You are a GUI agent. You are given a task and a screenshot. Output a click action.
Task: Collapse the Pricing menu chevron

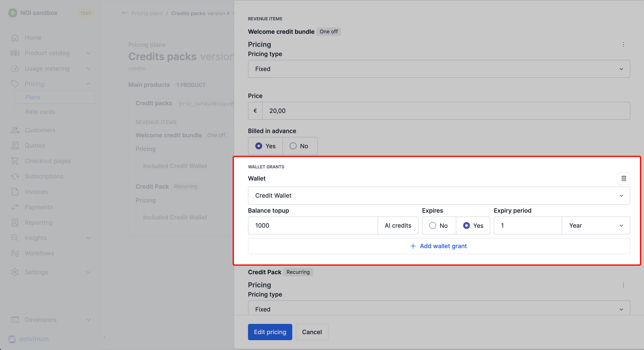(89, 84)
